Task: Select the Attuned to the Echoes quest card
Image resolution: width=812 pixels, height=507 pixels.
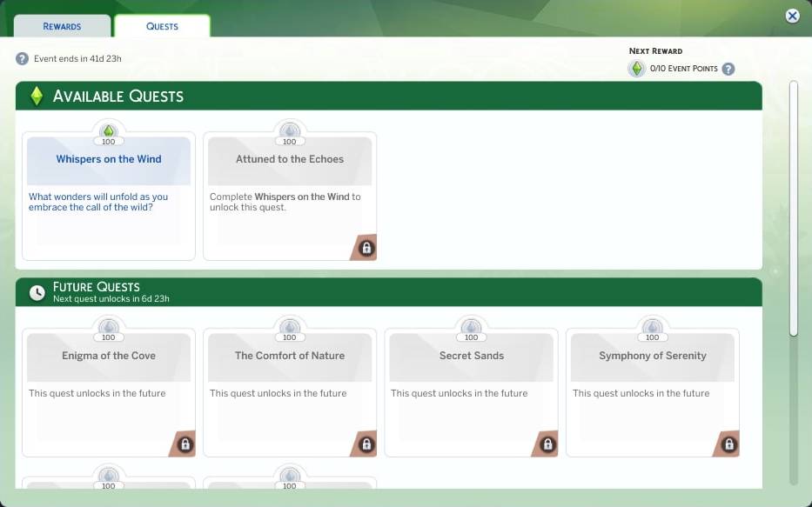Action: coord(290,197)
